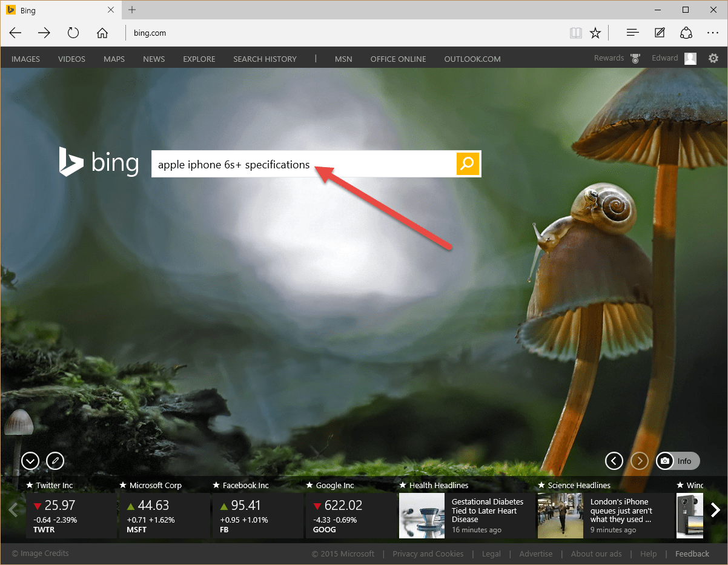Open Help footer link
This screenshot has height=565, width=728.
click(x=648, y=553)
